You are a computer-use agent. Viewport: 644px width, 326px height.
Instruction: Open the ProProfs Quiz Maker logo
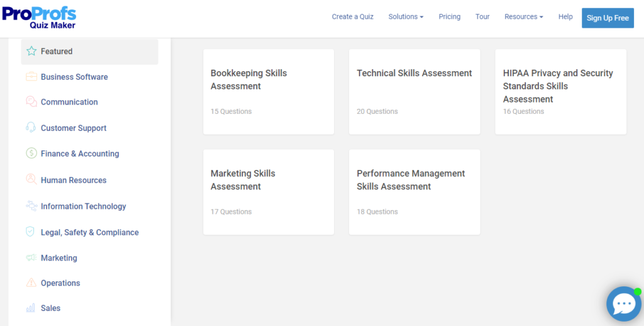point(39,18)
